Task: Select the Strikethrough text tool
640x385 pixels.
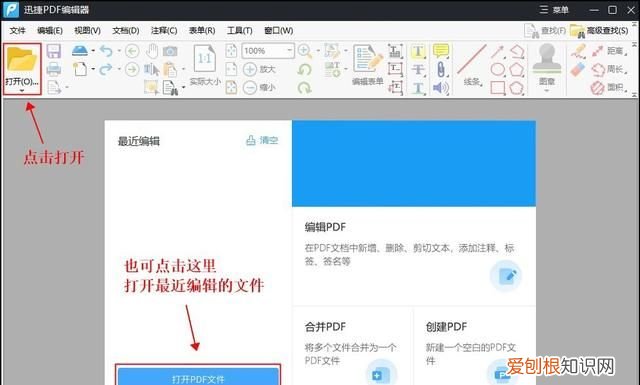Action: point(418,69)
